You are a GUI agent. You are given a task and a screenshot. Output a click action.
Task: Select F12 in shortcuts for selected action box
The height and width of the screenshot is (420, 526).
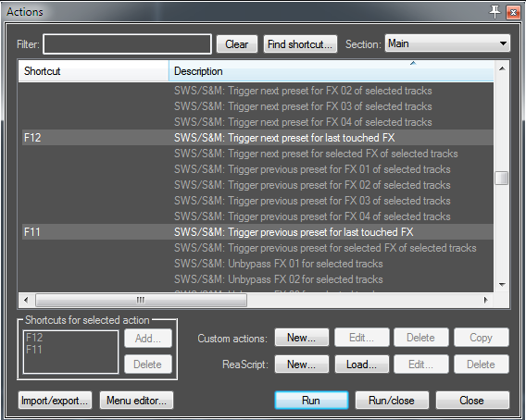point(34,338)
